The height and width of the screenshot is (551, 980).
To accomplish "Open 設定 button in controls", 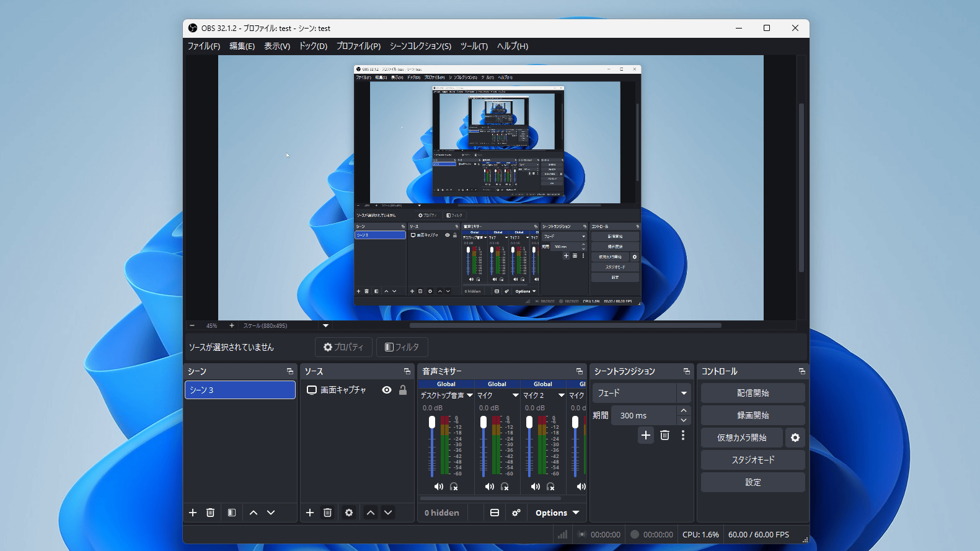I will (753, 482).
